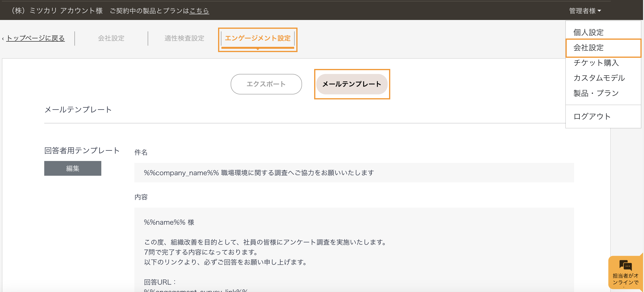644x292 pixels.
Task: Switch to the 適性検査設定 tab
Action: point(184,38)
